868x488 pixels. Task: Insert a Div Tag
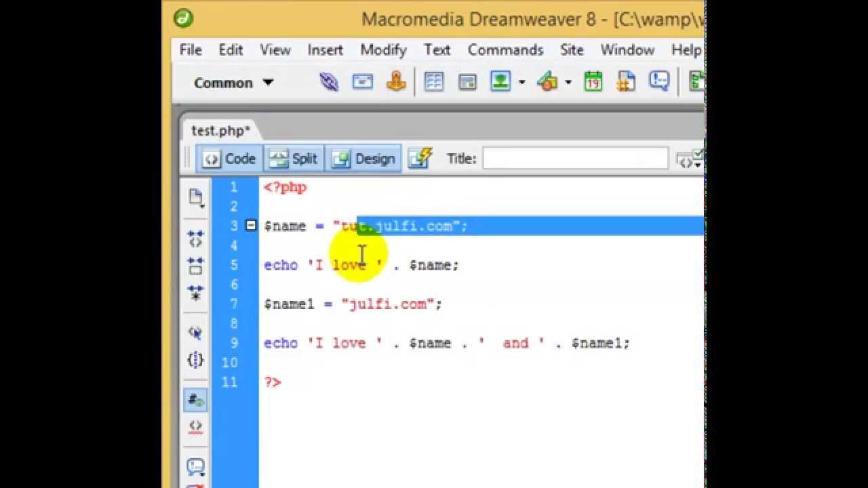(x=467, y=82)
